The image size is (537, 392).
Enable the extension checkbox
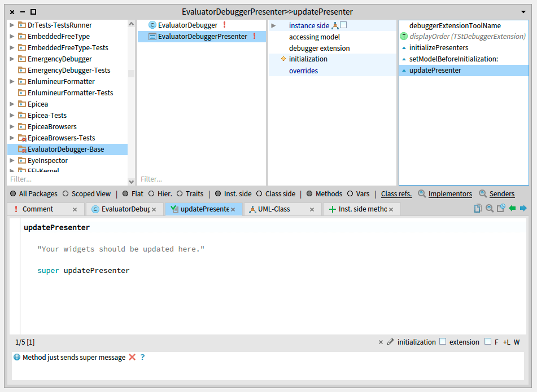(443, 342)
